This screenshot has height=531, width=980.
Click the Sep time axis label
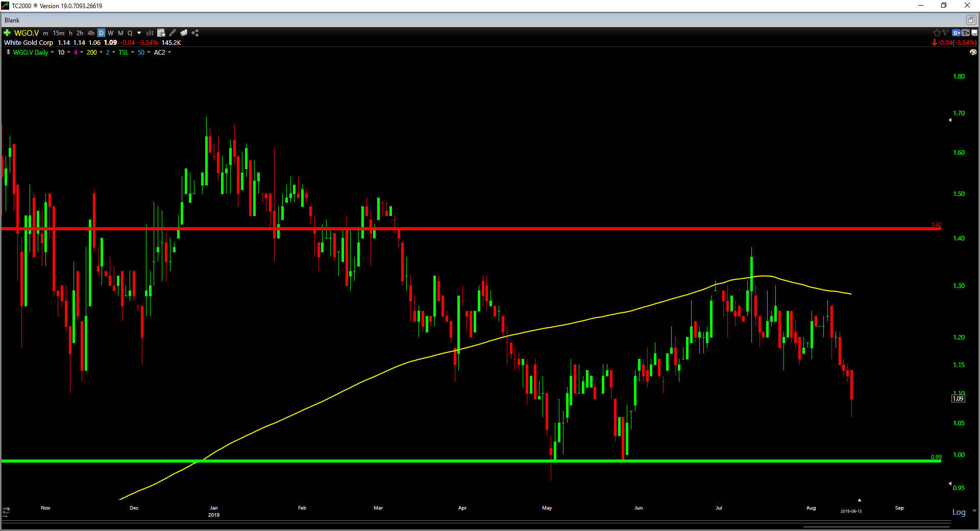coord(899,508)
